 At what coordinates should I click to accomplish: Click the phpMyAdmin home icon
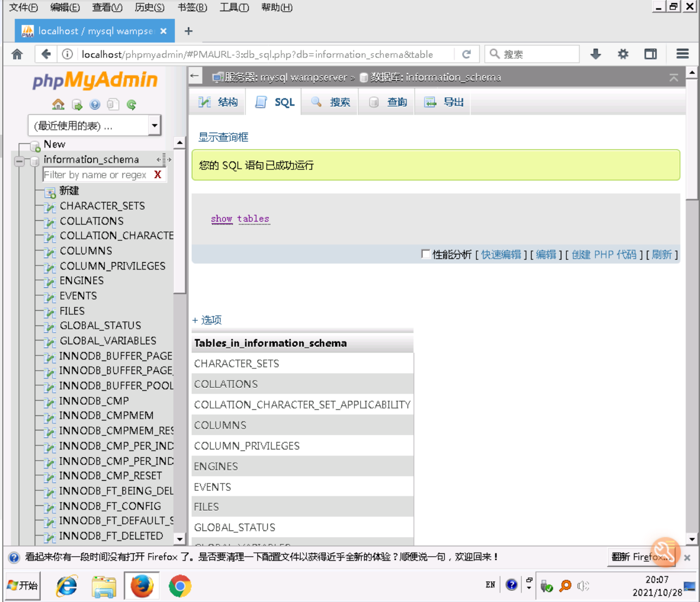tap(58, 105)
